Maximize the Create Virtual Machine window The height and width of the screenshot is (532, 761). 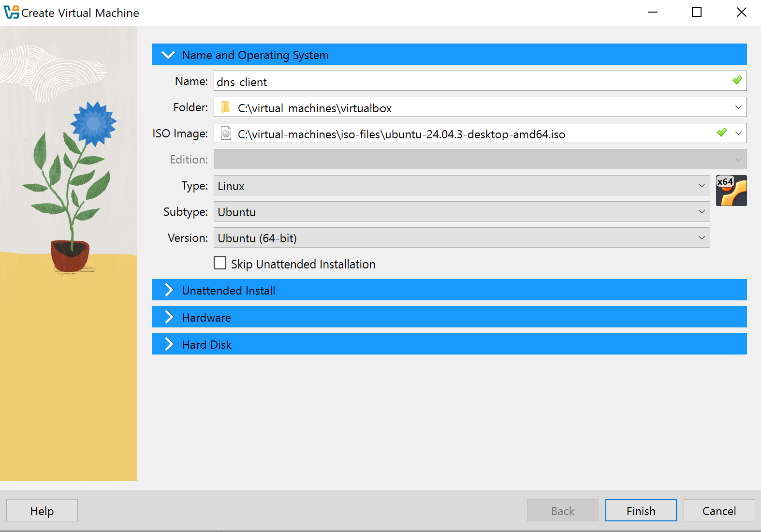(x=697, y=12)
